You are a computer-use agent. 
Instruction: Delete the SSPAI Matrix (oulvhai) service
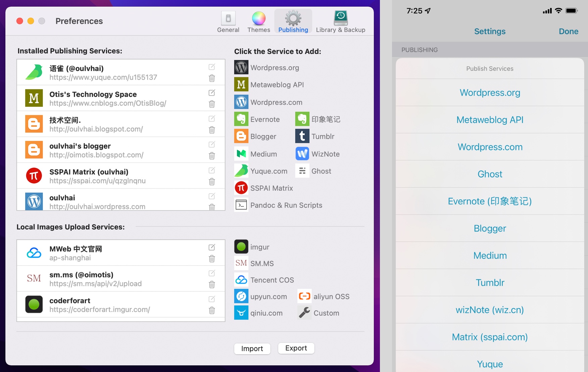tap(212, 182)
